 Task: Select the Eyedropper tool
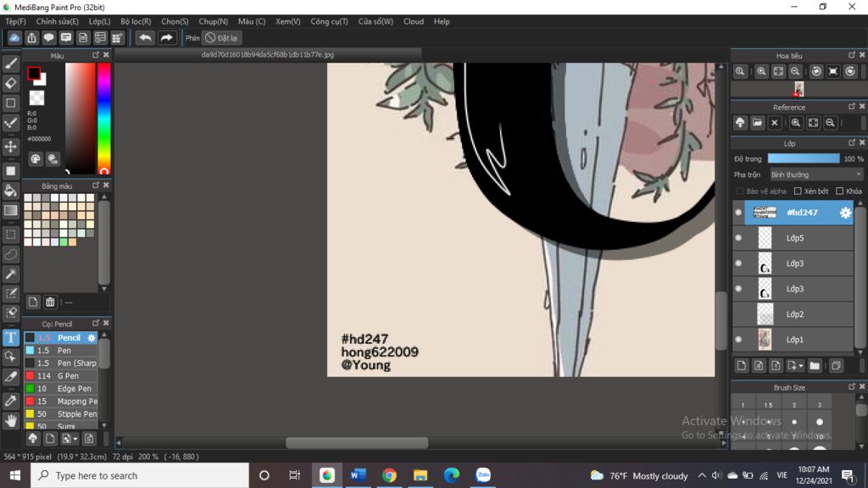[x=10, y=401]
